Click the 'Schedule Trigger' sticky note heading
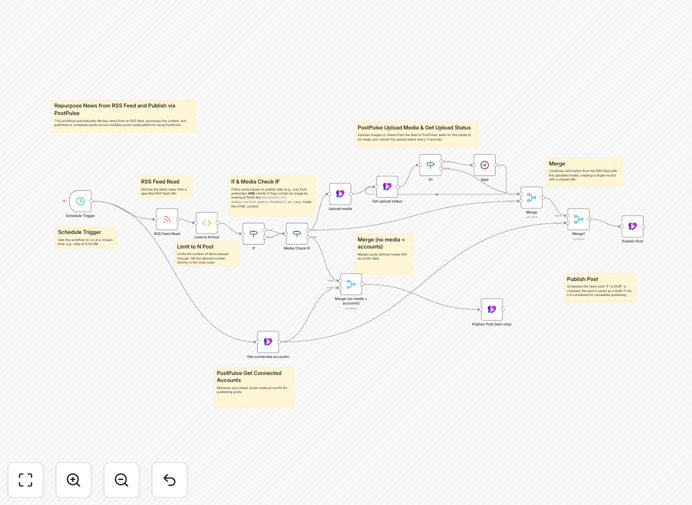This screenshot has width=692, height=505. (x=79, y=232)
